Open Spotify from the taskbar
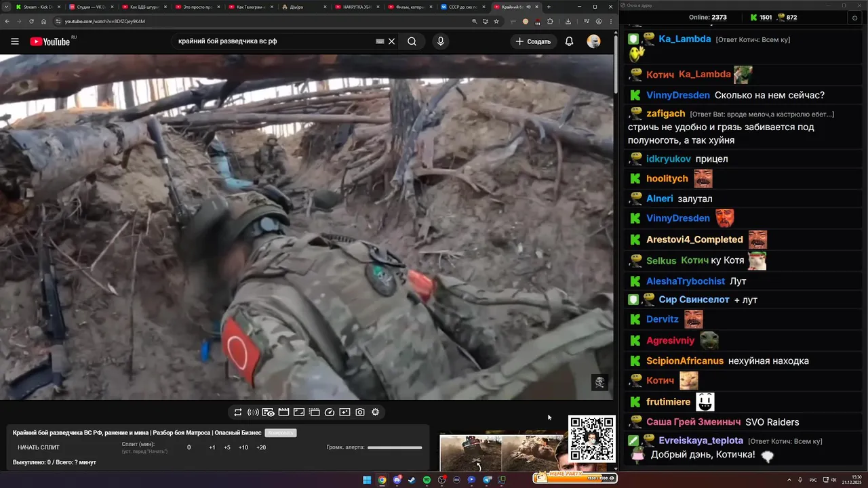The height and width of the screenshot is (488, 868). 427,480
